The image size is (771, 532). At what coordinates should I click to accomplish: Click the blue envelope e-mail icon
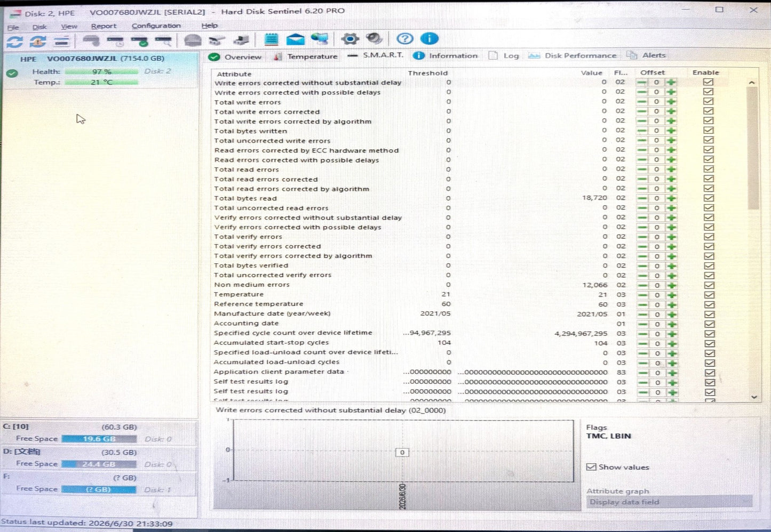coord(295,39)
